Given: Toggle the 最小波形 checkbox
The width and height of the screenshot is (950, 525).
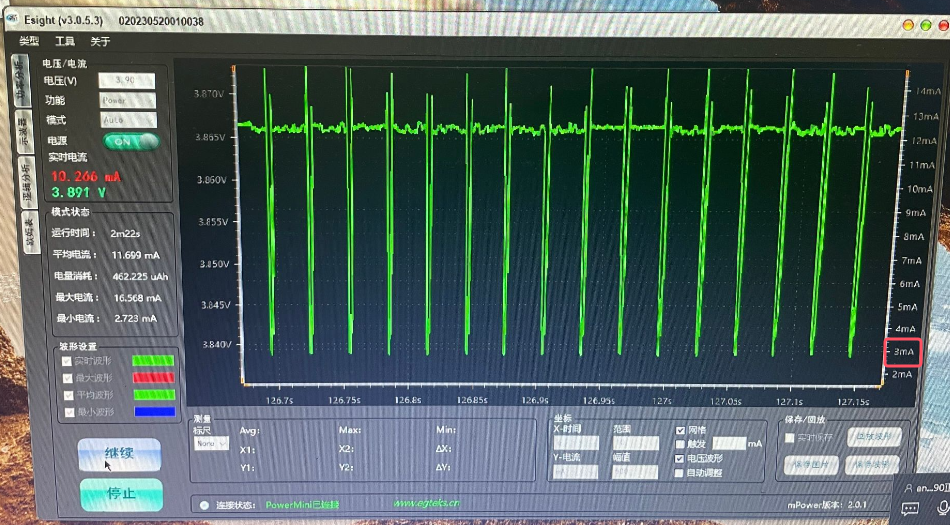Looking at the screenshot, I should [69, 412].
